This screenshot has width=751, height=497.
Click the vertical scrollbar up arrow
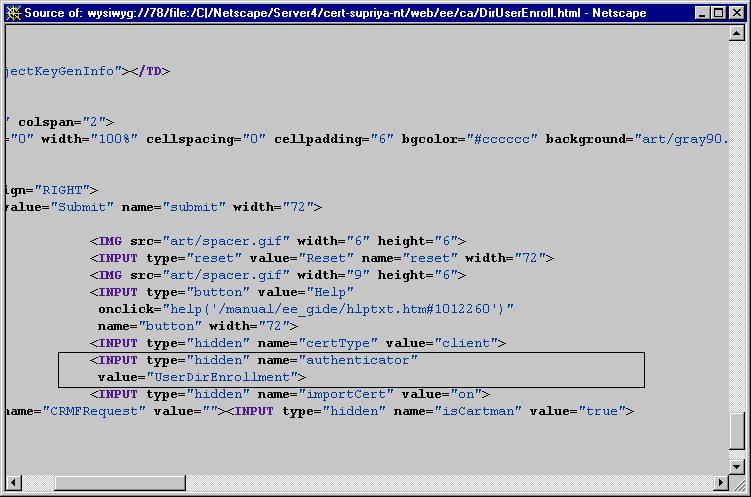coord(736,33)
